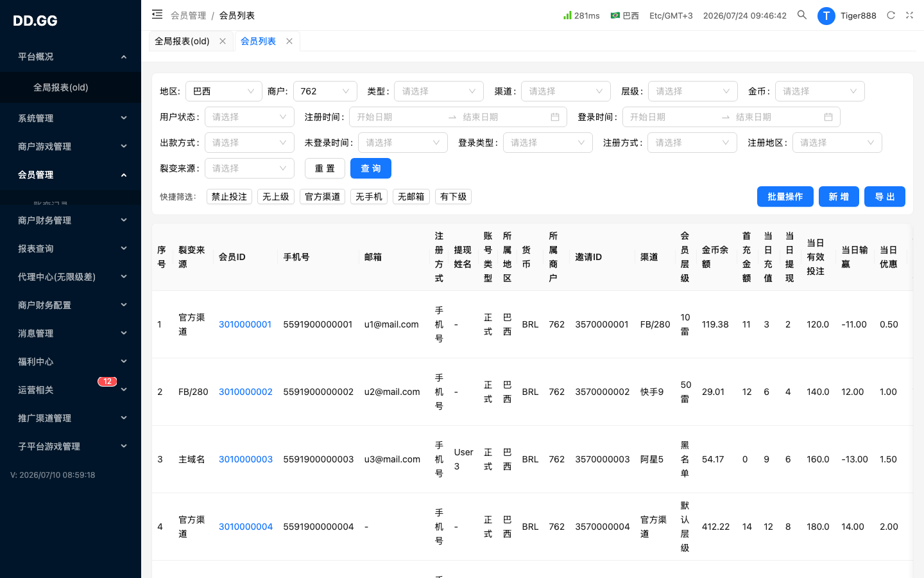
Task: Open the 出款方式 dropdown
Action: [250, 143]
